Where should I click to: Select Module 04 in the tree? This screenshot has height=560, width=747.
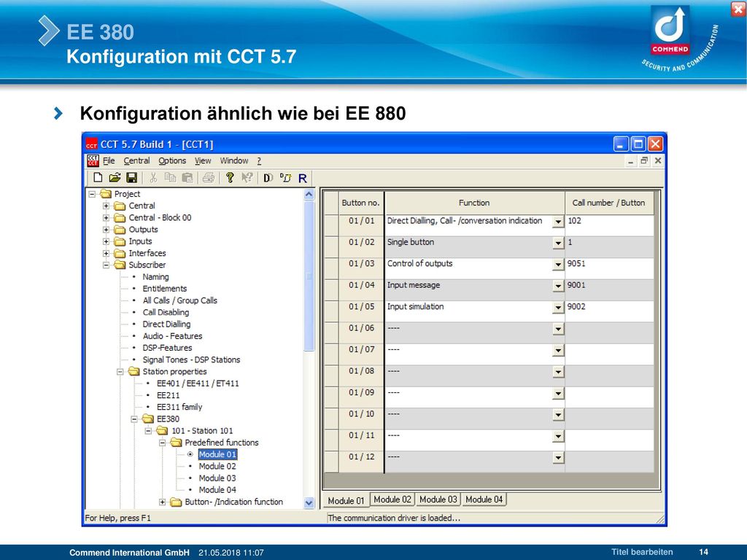217,490
